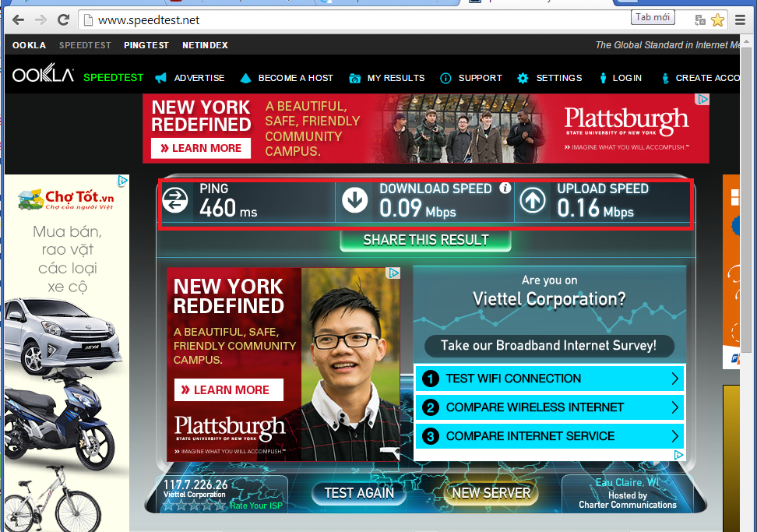Click the upload arrow icon
The width and height of the screenshot is (757, 532).
(533, 200)
